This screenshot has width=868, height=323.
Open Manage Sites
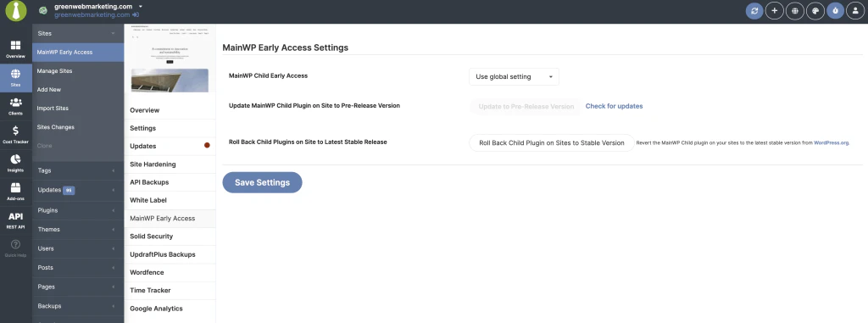tap(78, 71)
